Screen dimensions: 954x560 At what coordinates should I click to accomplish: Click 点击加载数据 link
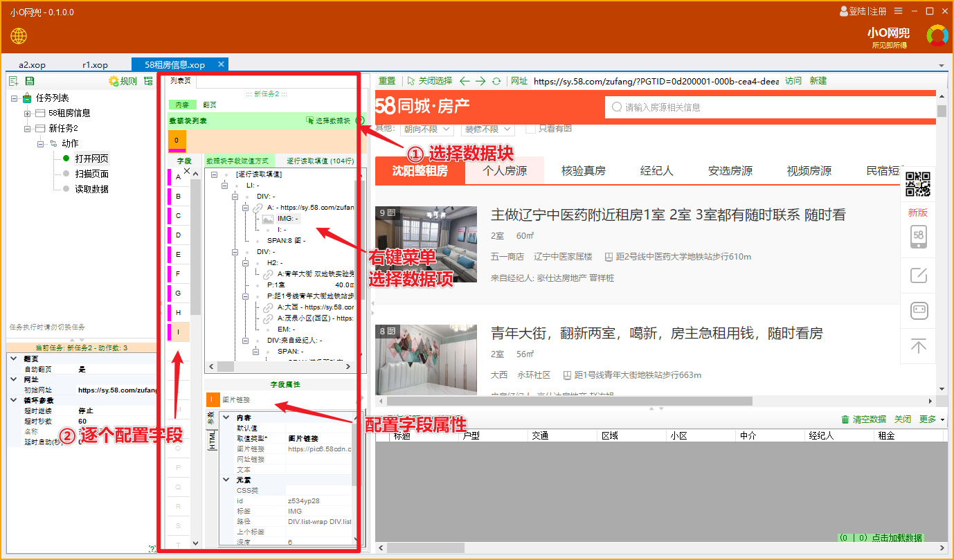[x=897, y=538]
